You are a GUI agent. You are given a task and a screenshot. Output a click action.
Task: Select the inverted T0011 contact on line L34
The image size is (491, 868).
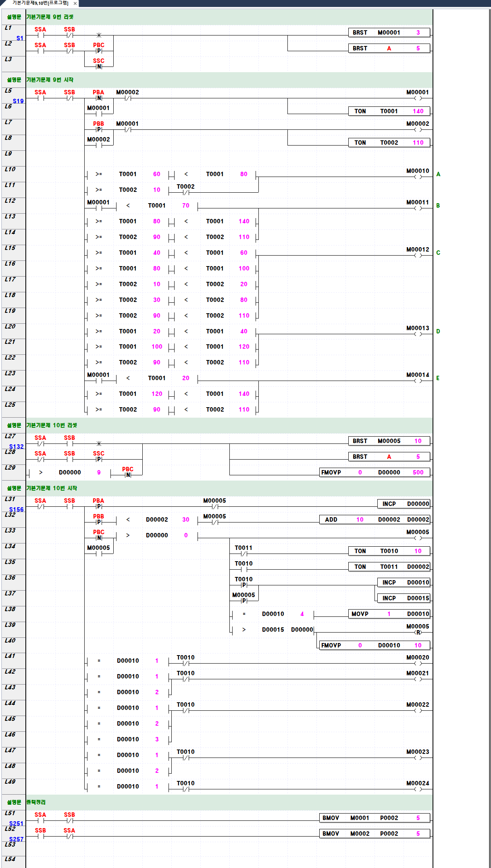pyautogui.click(x=243, y=554)
